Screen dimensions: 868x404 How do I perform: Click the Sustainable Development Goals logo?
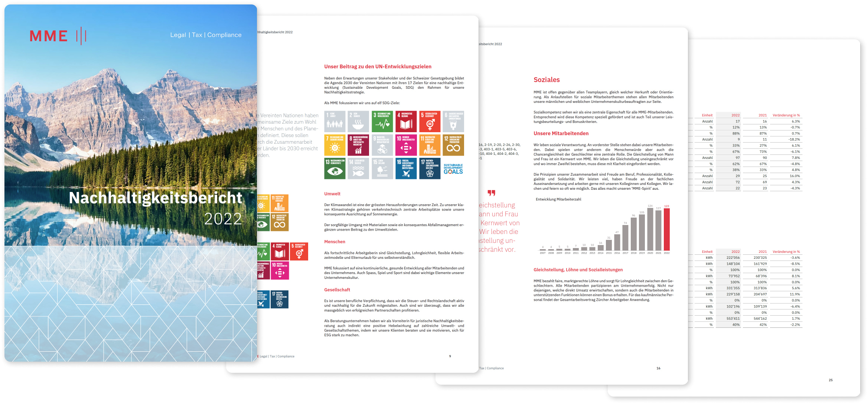pyautogui.click(x=453, y=169)
